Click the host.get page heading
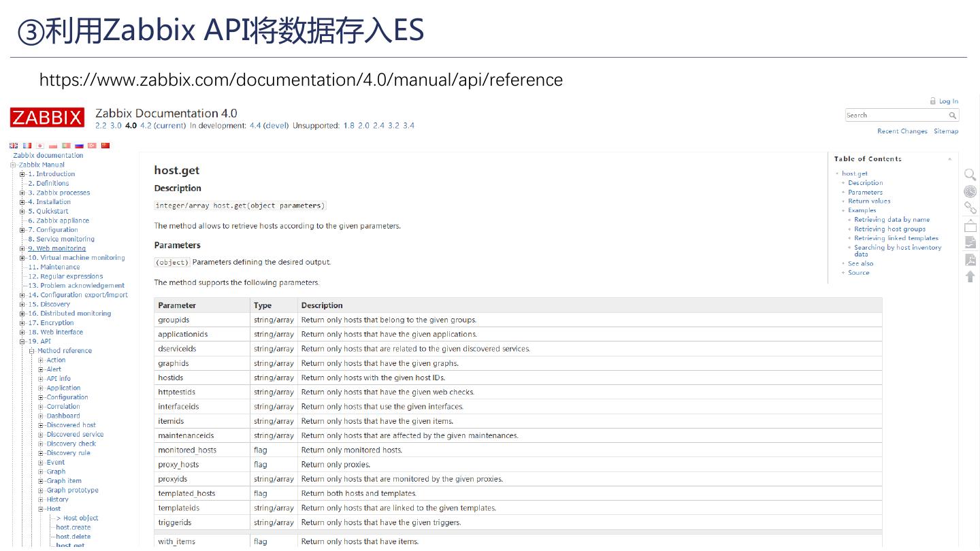This screenshot has width=980, height=551. pos(177,171)
